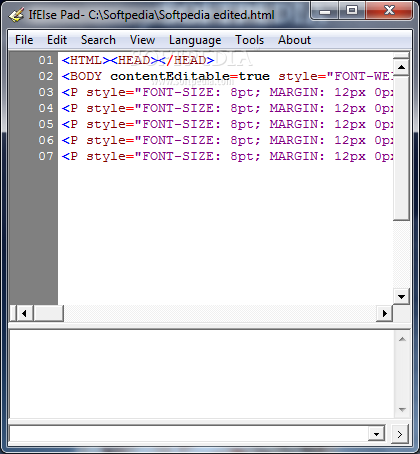The image size is (420, 454).
Task: Click inside the empty output pane
Action: point(202,374)
